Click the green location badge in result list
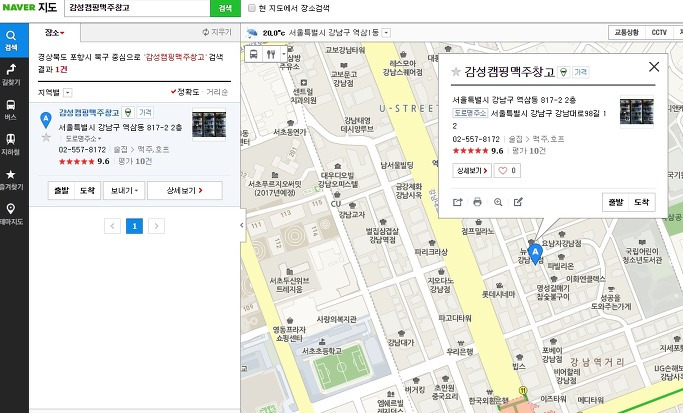 pos(128,113)
